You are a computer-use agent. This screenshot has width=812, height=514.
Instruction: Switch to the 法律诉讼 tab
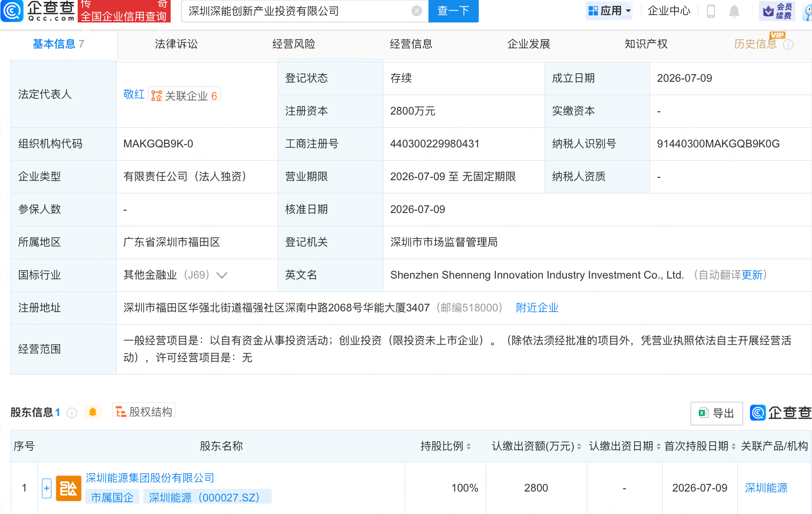click(176, 44)
